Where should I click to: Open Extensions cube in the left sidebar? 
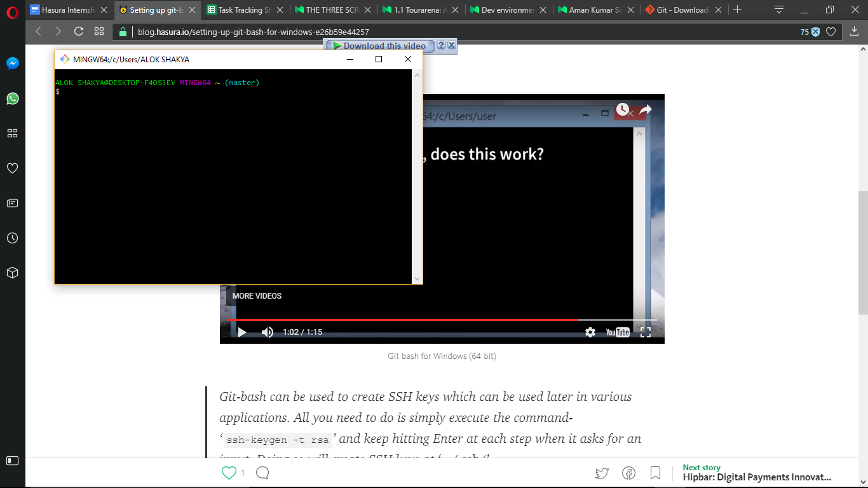point(12,273)
